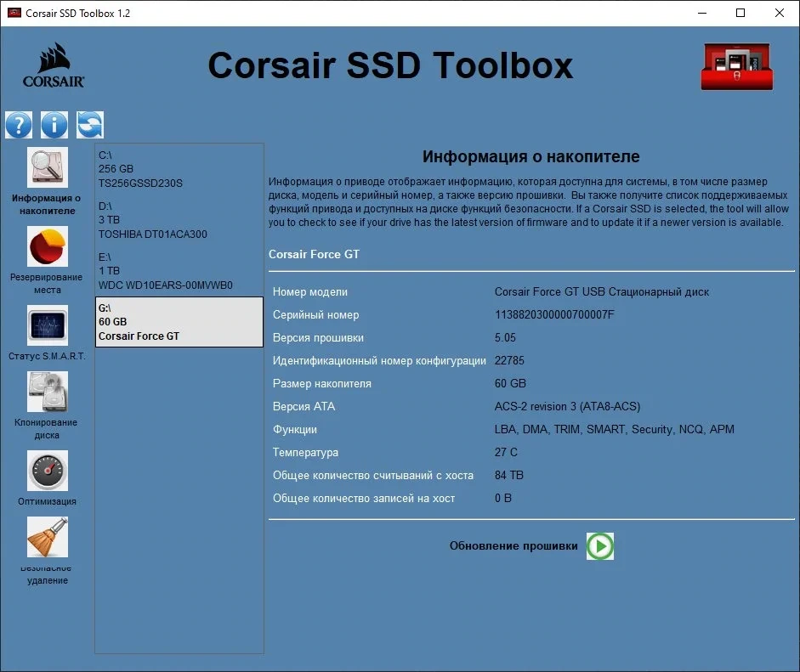Image resolution: width=800 pixels, height=672 pixels.
Task: Click the serial number 113882030000070007F
Action: click(x=554, y=314)
